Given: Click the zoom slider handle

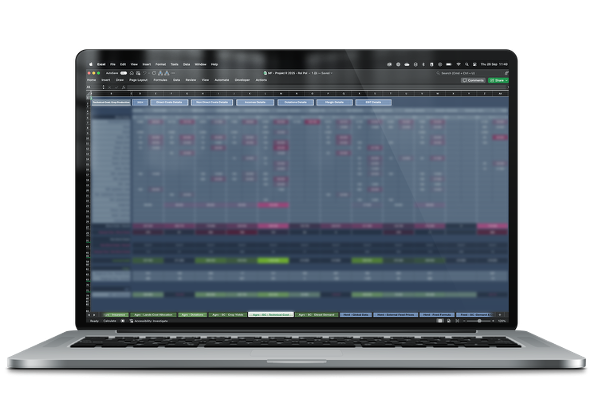Looking at the screenshot, I should point(479,321).
